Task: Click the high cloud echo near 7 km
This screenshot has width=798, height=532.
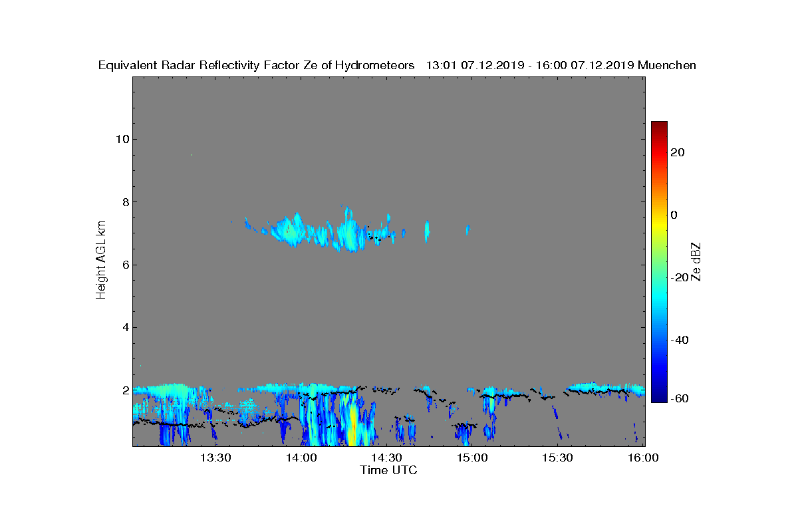Action: [x=319, y=231]
